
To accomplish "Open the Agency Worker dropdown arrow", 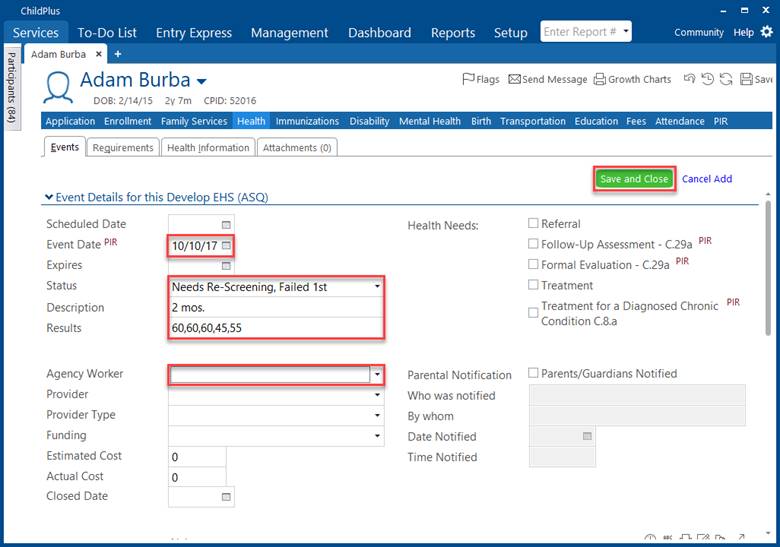I will coord(377,374).
